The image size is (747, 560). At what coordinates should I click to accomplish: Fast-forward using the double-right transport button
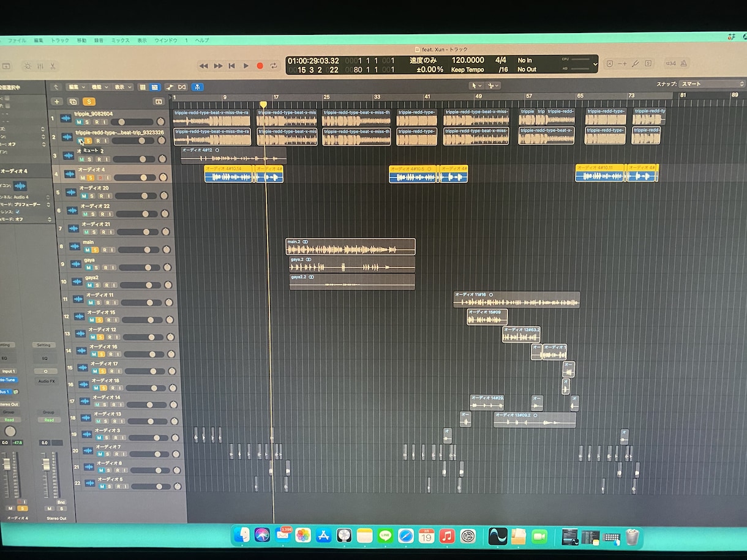pos(218,65)
